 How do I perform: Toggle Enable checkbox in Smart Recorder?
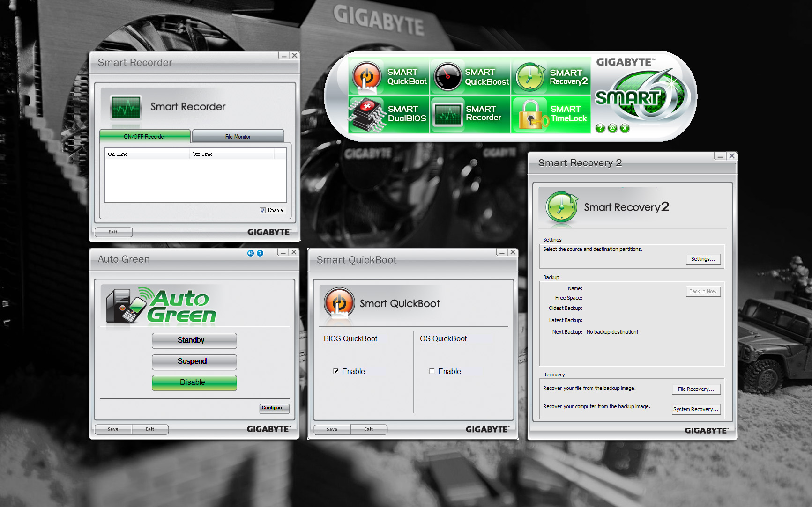click(262, 210)
